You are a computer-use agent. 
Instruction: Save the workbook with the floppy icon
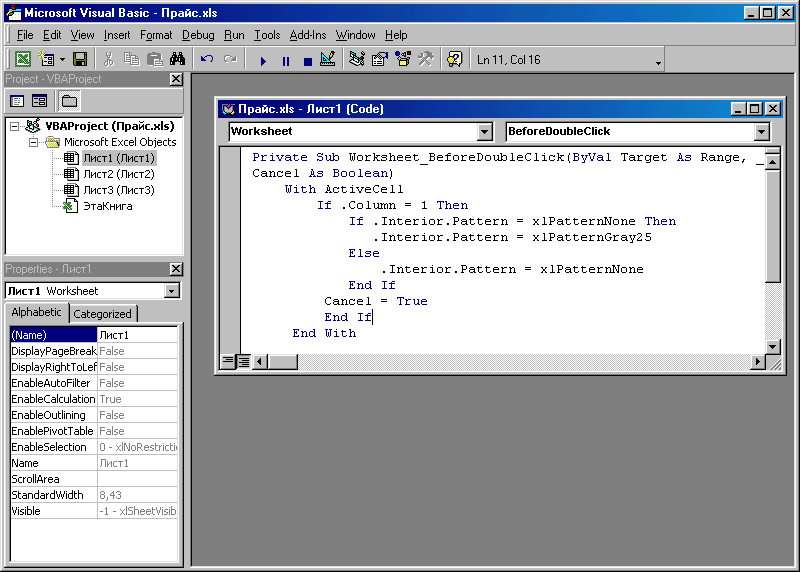pyautogui.click(x=80, y=59)
